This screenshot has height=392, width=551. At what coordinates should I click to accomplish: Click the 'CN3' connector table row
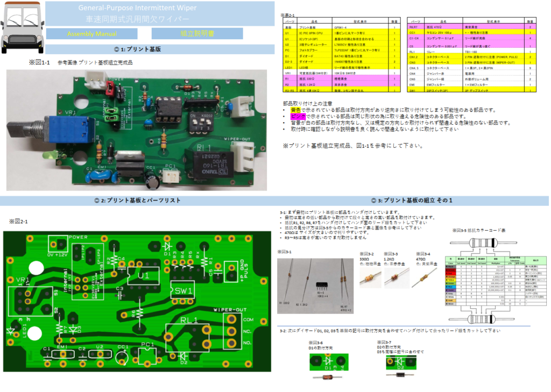[x=471, y=62]
